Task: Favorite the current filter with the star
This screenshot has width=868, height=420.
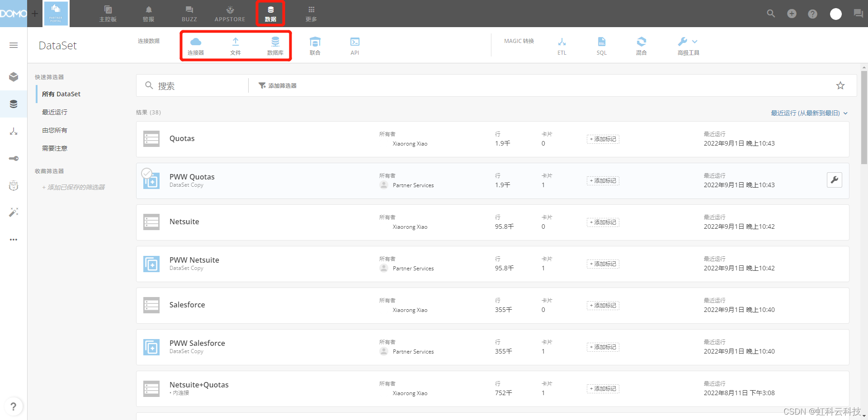Action: point(840,85)
